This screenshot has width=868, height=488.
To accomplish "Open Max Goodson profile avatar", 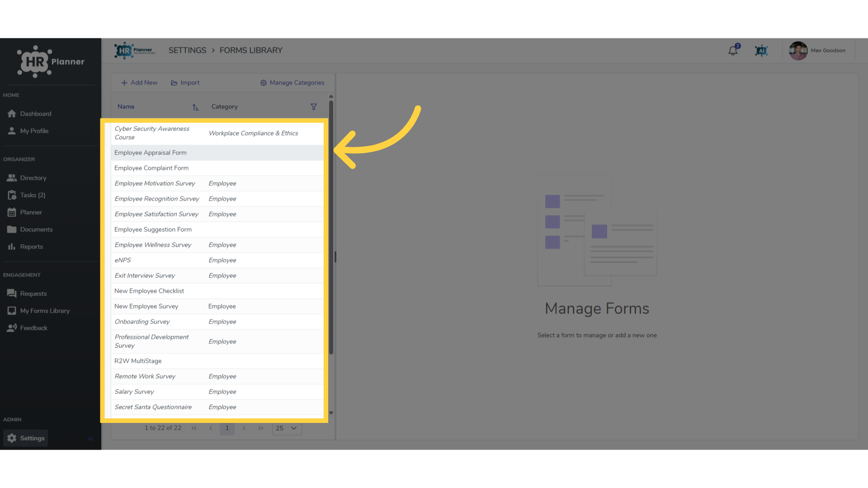I will click(798, 51).
